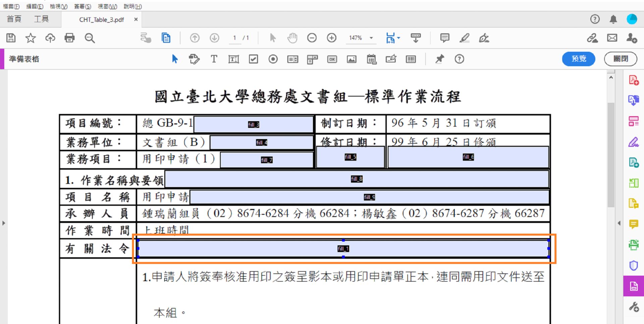Switch to the 首頁 tab

point(14,19)
